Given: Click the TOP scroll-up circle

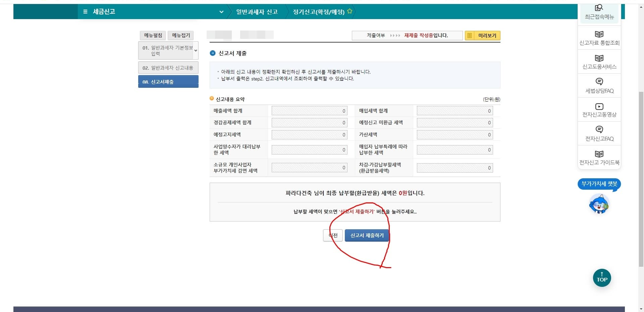Looking at the screenshot, I should (602, 277).
